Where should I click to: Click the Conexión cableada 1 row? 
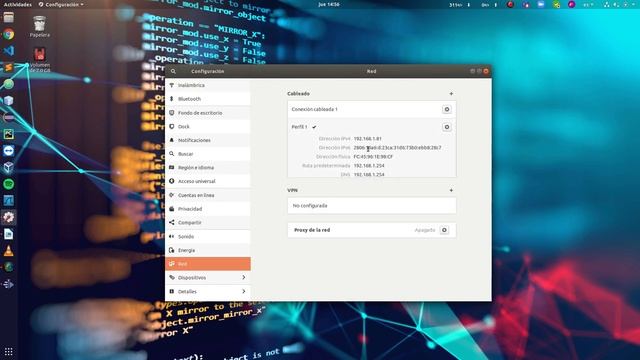pos(371,109)
